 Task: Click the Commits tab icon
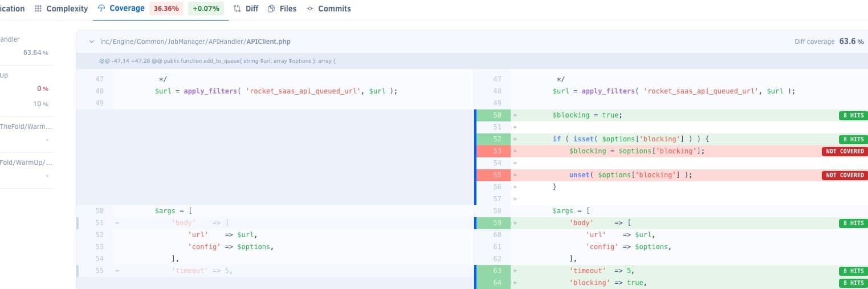point(310,9)
